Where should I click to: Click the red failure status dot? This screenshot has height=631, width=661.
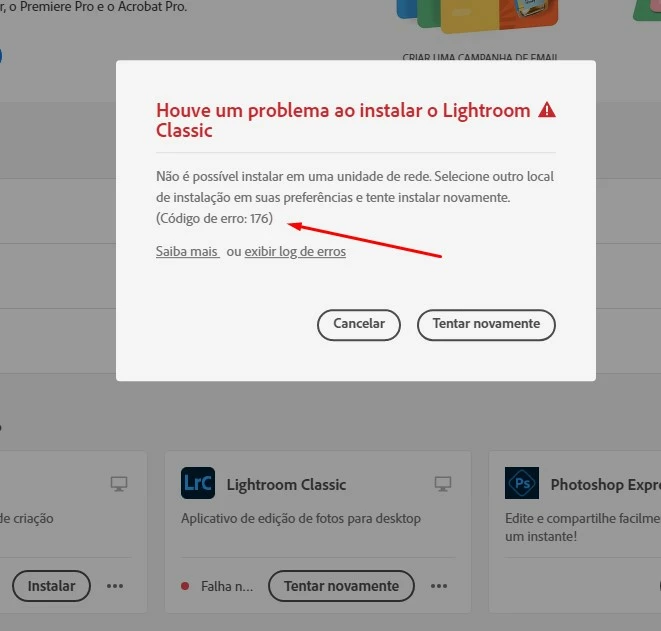pyautogui.click(x=185, y=586)
